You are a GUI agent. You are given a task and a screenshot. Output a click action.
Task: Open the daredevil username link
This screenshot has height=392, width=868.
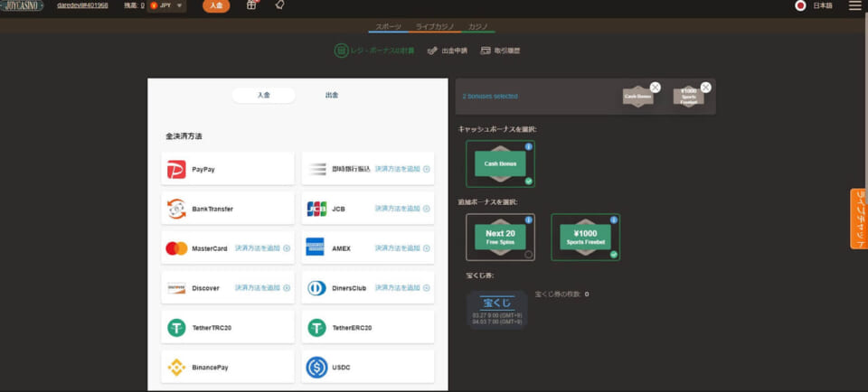pyautogui.click(x=82, y=5)
